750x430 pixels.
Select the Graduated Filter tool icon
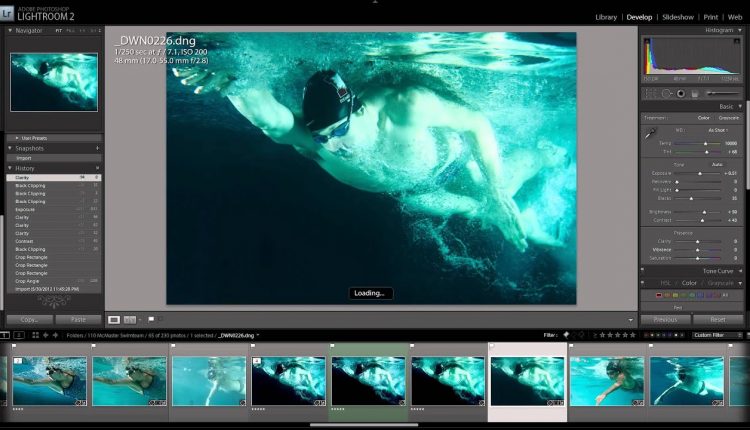pyautogui.click(x=695, y=94)
